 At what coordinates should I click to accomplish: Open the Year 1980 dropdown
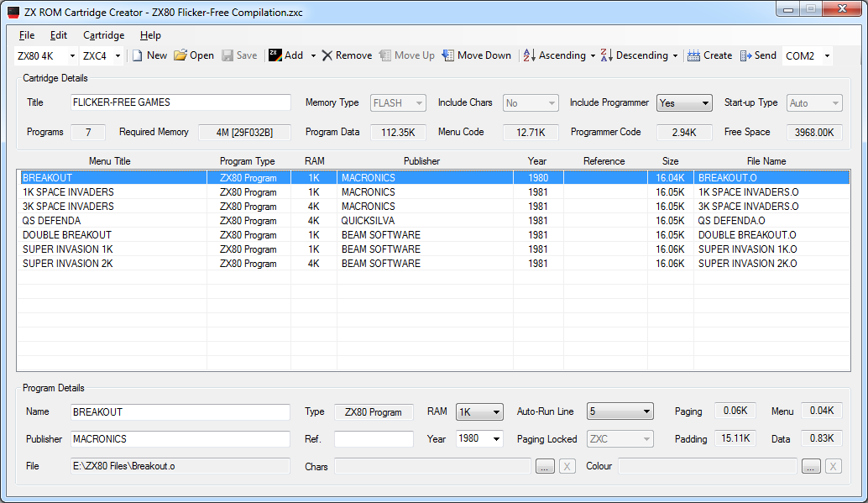(x=479, y=438)
